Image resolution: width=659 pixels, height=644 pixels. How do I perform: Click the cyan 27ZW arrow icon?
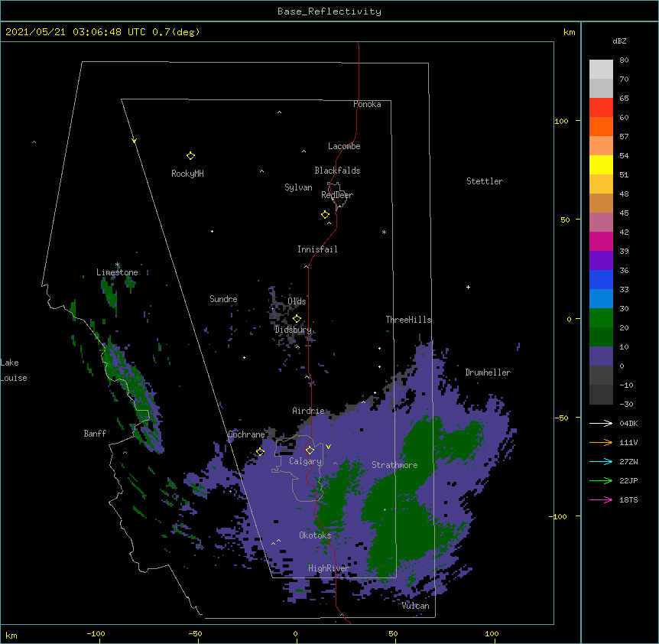pyautogui.click(x=601, y=461)
